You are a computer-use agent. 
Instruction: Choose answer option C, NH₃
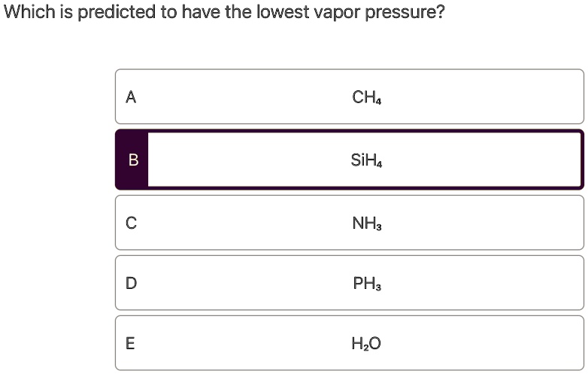[x=350, y=223]
